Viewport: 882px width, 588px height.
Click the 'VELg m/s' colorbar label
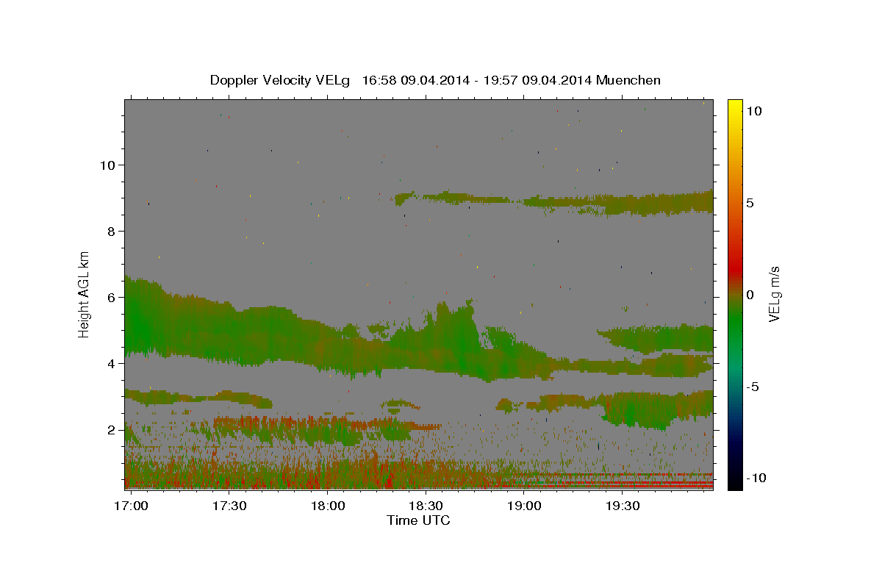774,294
